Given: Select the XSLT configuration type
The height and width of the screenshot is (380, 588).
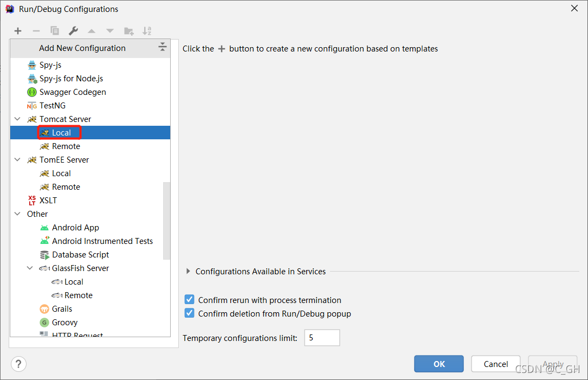Looking at the screenshot, I should click(x=90, y=201).
